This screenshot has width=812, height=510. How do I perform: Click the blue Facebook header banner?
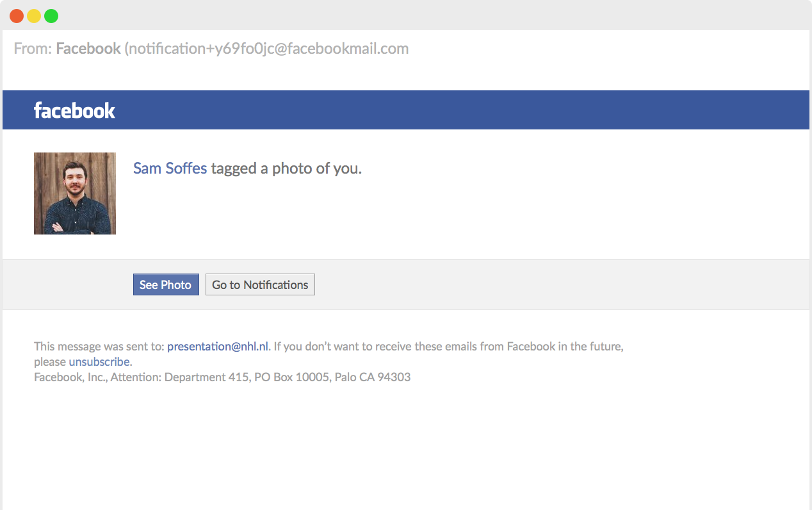(x=406, y=110)
